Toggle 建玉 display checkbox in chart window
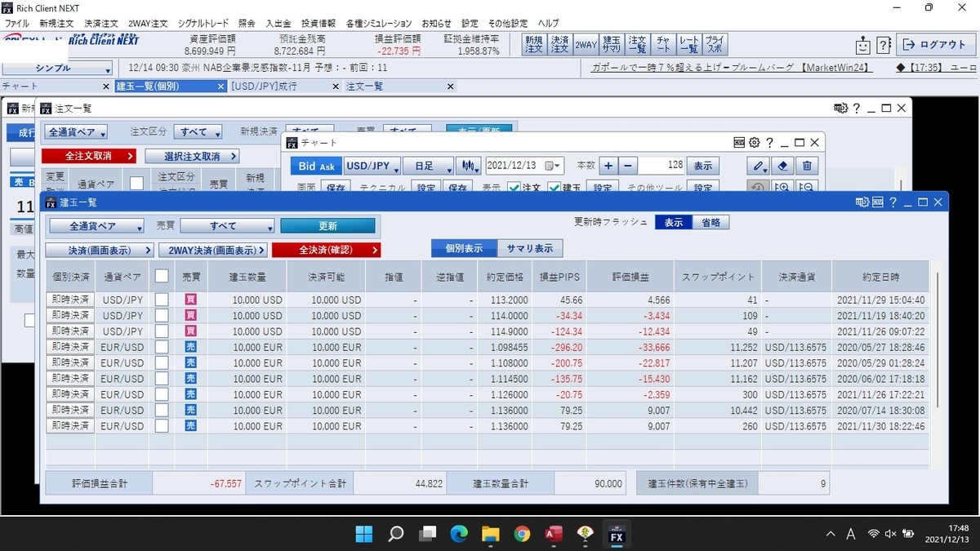The width and height of the screenshot is (980, 551). 555,188
